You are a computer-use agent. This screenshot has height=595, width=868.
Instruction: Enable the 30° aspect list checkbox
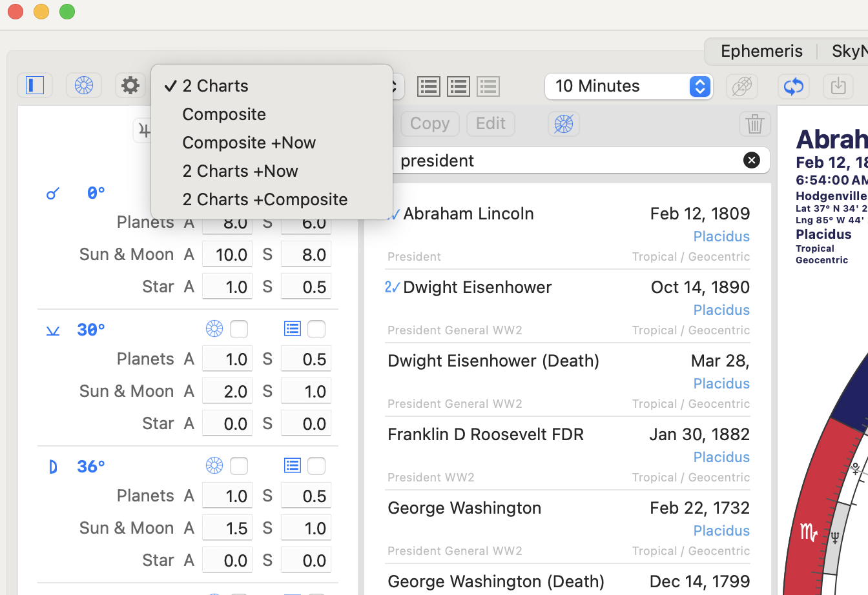point(316,329)
